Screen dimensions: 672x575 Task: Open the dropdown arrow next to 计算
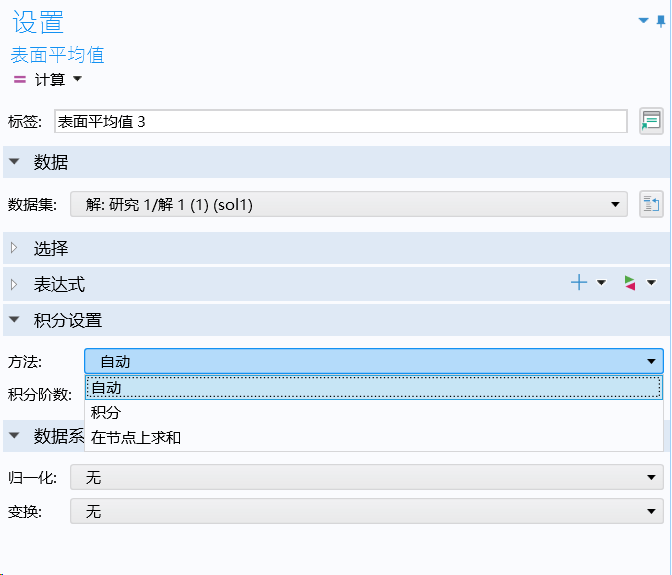tap(77, 79)
